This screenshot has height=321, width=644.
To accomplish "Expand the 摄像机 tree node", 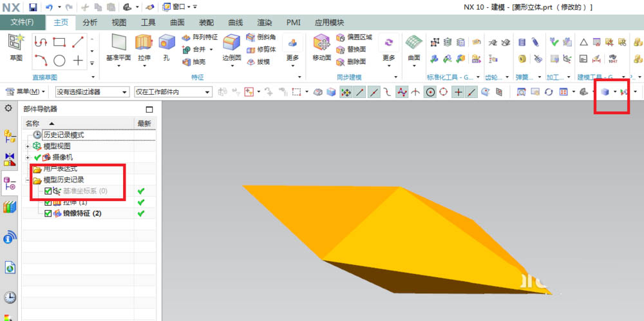I will tap(28, 157).
